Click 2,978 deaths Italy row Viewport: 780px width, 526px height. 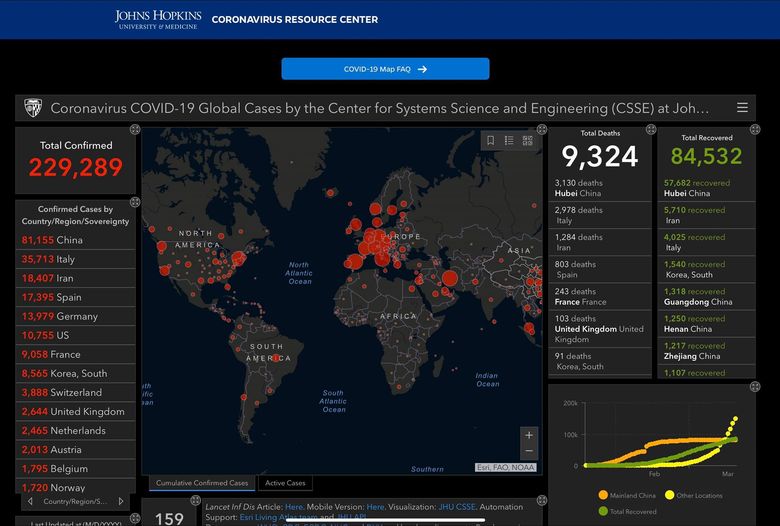[600, 215]
